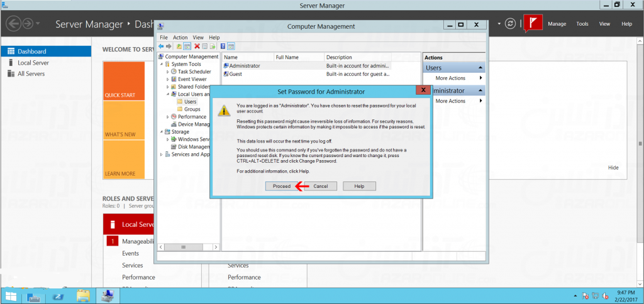The height and width of the screenshot is (304, 644).
Task: Open the View menu in Computer Management
Action: tap(198, 37)
